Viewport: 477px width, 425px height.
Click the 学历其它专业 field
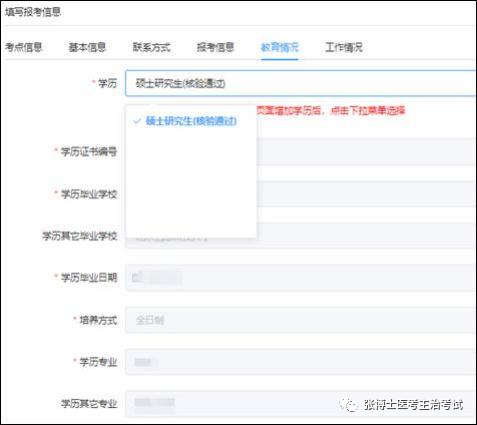pyautogui.click(x=301, y=404)
